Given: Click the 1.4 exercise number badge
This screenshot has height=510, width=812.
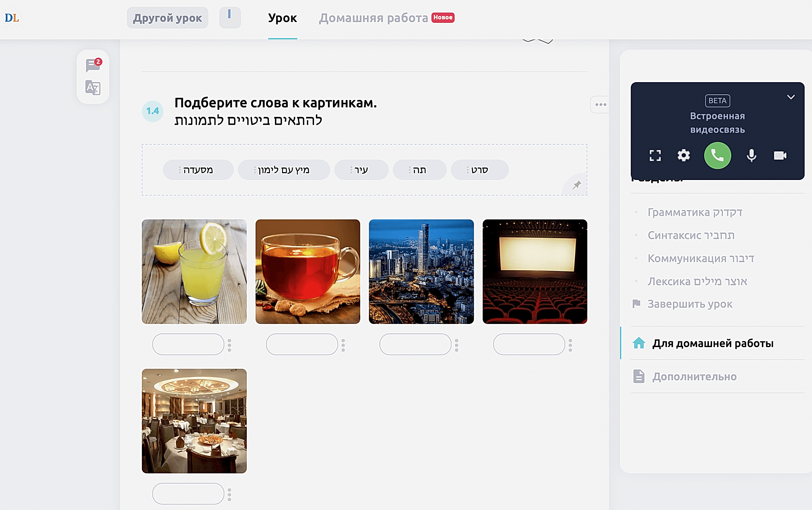Looking at the screenshot, I should point(153,111).
